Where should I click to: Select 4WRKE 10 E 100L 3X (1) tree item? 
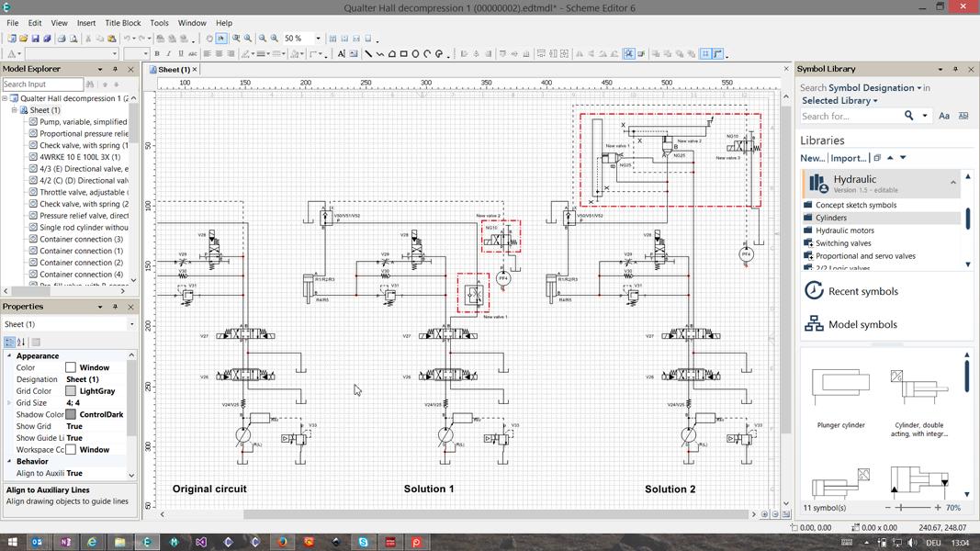coord(80,157)
